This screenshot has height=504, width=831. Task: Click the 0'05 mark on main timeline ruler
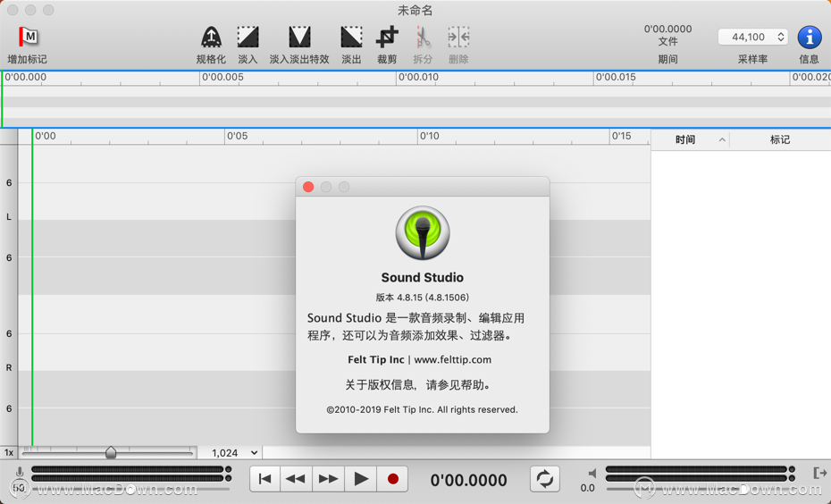tap(237, 136)
